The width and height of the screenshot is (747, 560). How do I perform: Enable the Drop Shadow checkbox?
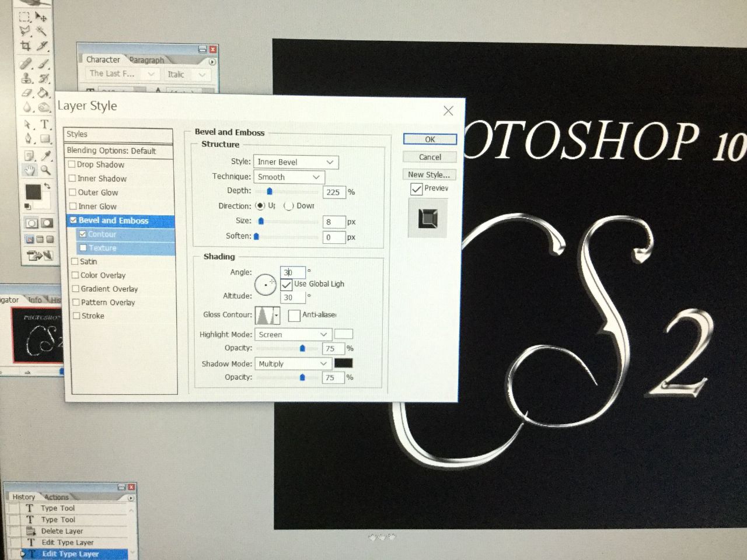point(72,164)
